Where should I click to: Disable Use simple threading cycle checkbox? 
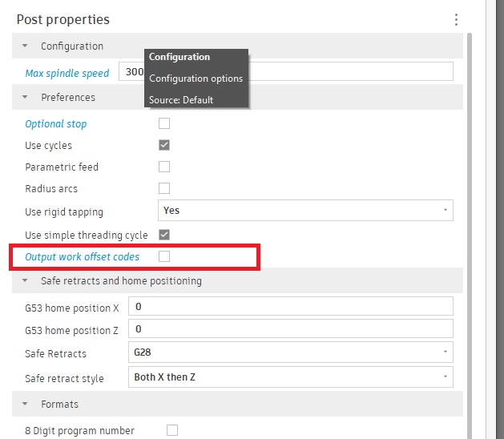pyautogui.click(x=164, y=236)
